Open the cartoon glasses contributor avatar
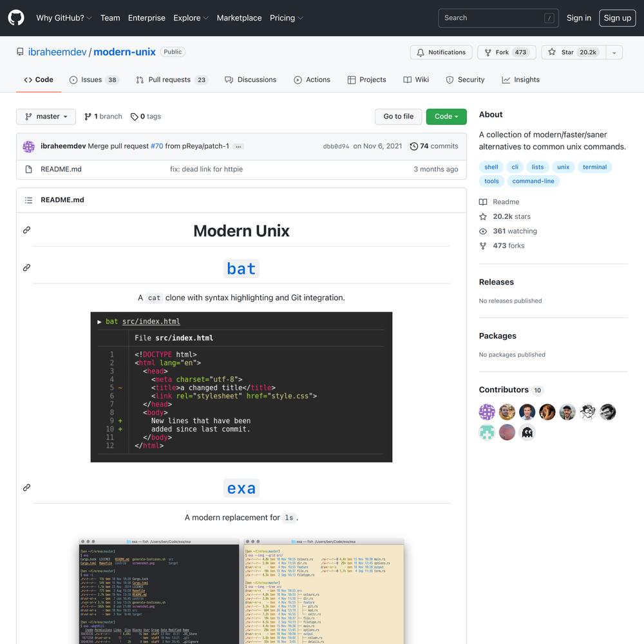This screenshot has height=644, width=644. [587, 412]
